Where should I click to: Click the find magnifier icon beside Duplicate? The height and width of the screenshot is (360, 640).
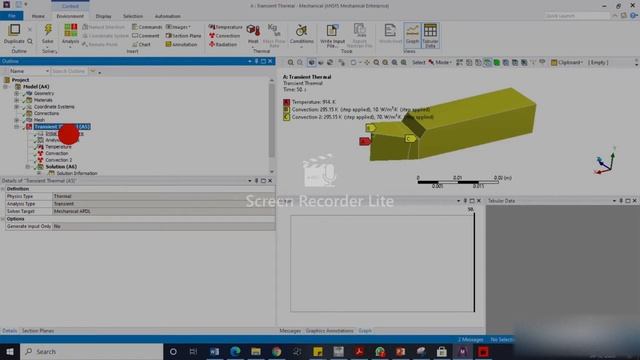30,41
